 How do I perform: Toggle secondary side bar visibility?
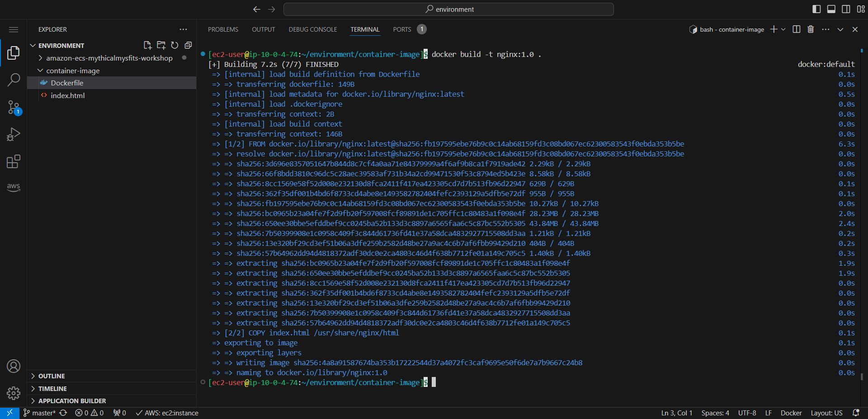(846, 9)
